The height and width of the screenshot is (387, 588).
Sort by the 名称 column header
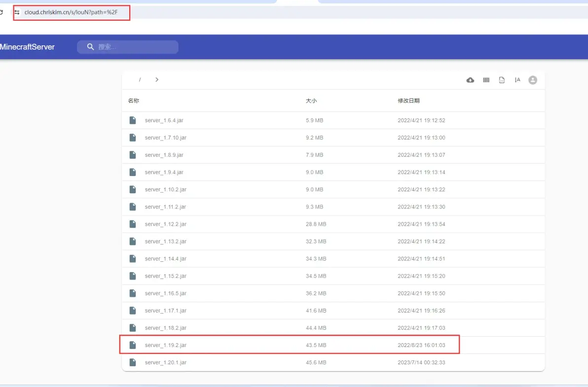tap(134, 101)
